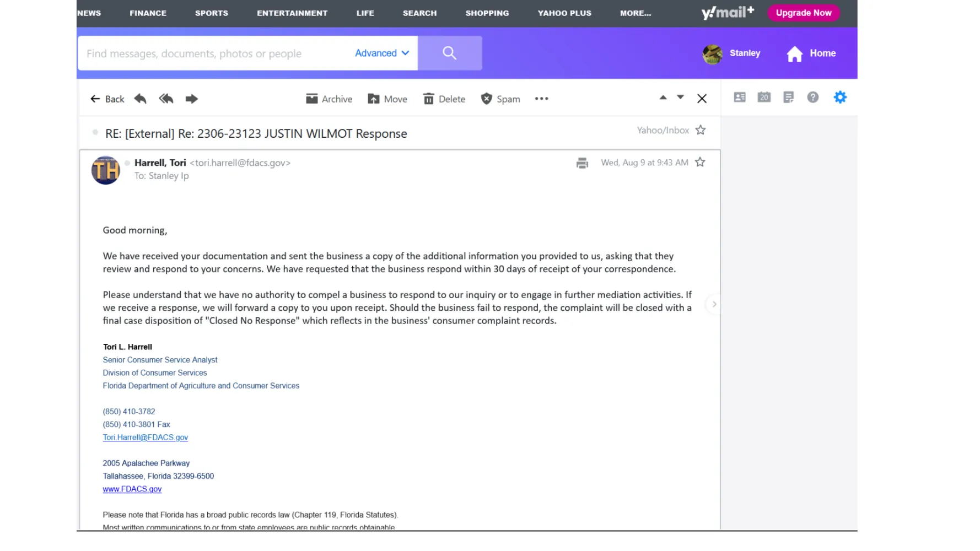Viewport: 980px width, 551px height.
Task: Open the More actions ellipsis menu
Action: pos(541,99)
